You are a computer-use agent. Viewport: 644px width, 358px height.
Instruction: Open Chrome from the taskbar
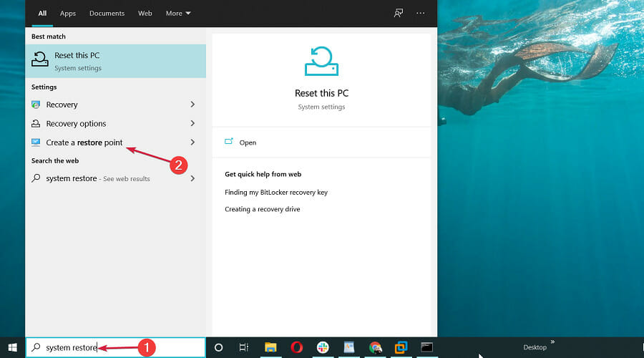pyautogui.click(x=375, y=347)
